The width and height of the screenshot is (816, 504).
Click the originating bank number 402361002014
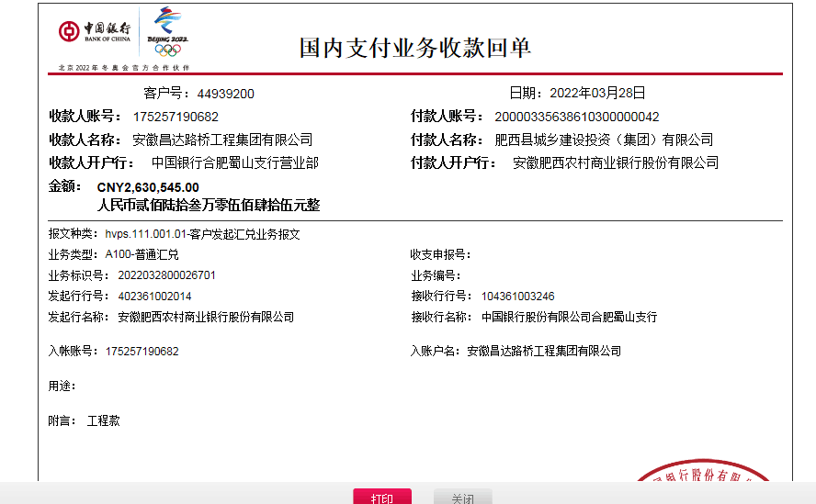(x=155, y=297)
